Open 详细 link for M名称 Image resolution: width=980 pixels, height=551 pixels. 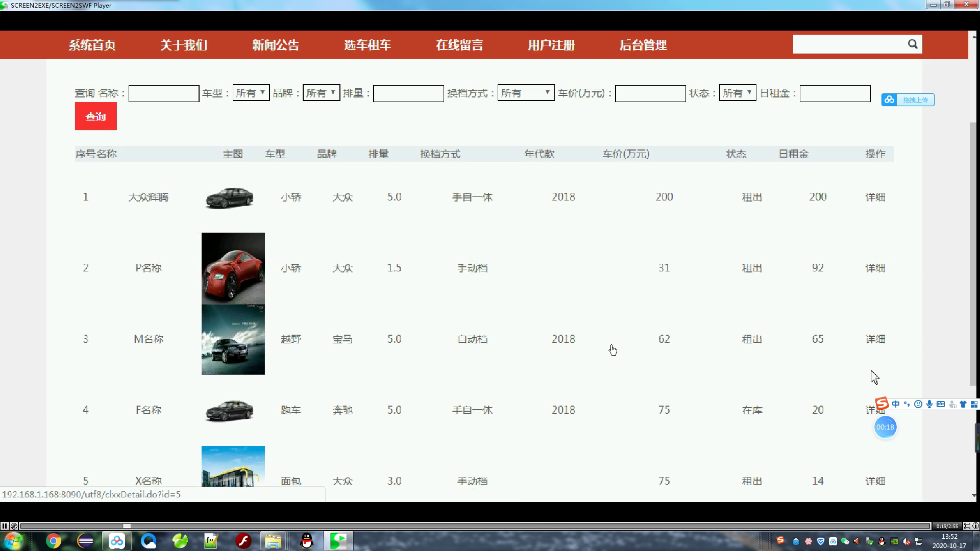(x=875, y=339)
